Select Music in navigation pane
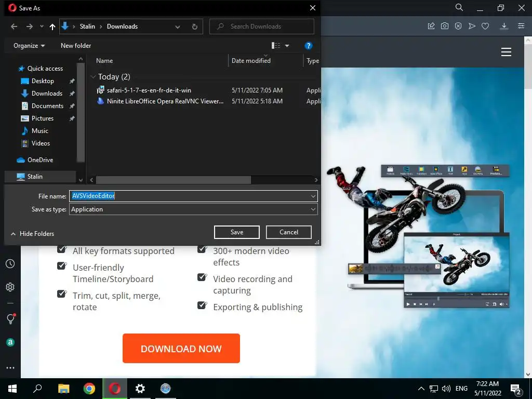 [39, 131]
